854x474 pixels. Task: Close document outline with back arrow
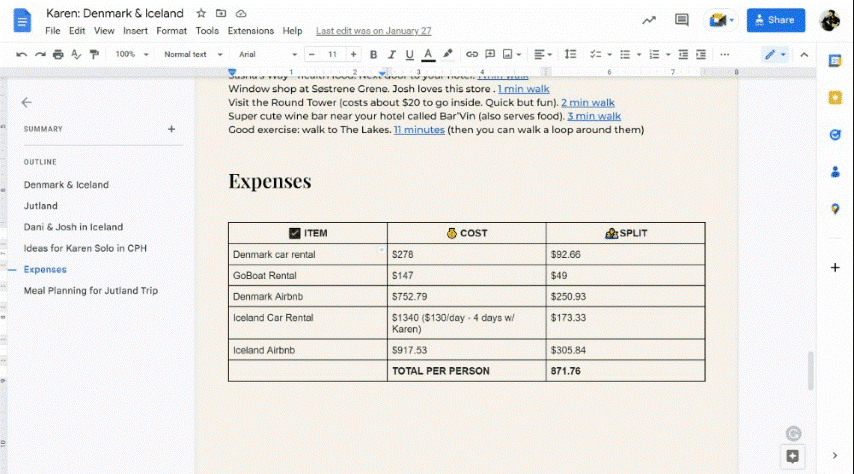(27, 102)
